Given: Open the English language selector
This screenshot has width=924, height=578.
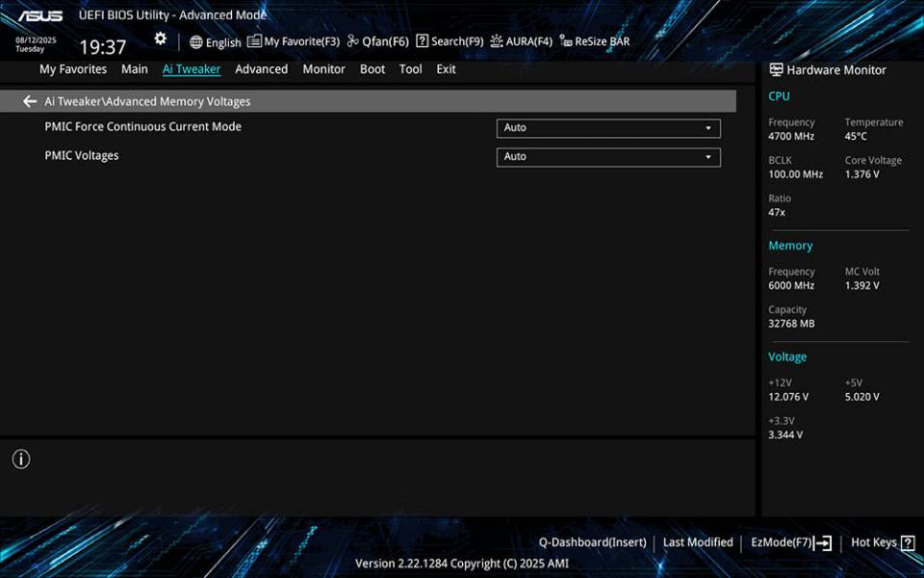Looking at the screenshot, I should click(x=216, y=41).
